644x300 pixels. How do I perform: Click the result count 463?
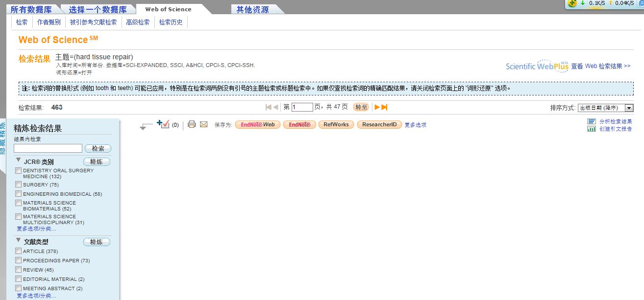tap(57, 107)
